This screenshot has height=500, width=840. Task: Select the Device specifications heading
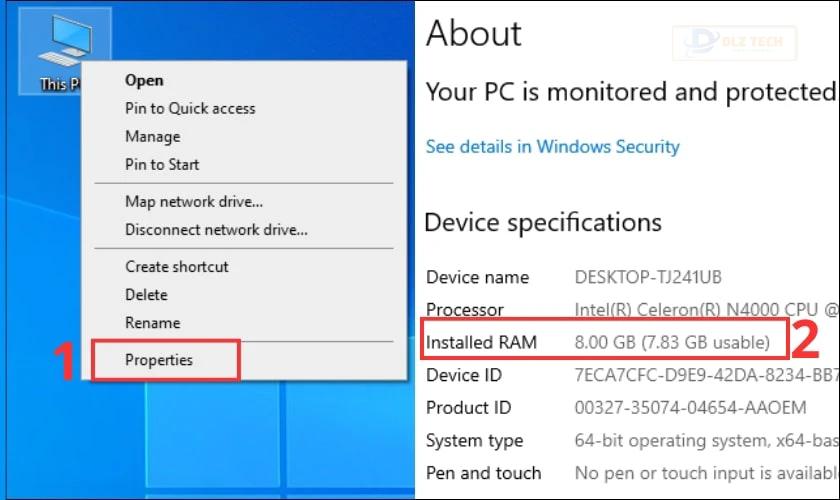543,222
